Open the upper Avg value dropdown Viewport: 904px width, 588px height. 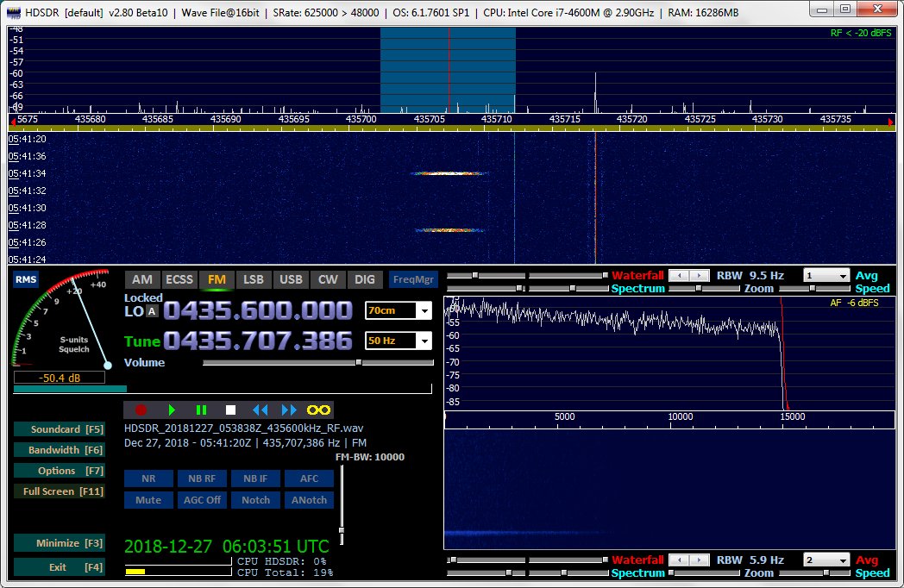pyautogui.click(x=826, y=275)
